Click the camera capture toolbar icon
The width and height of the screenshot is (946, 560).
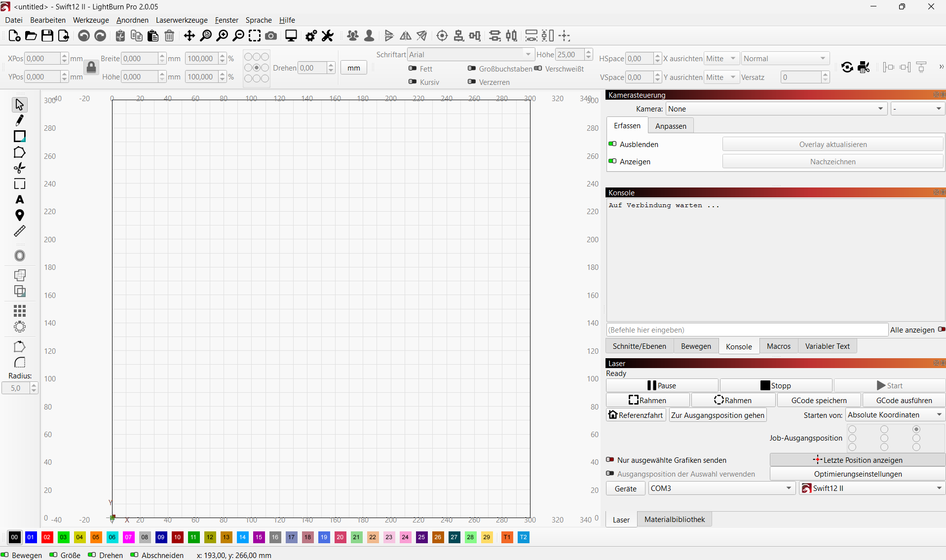click(271, 36)
